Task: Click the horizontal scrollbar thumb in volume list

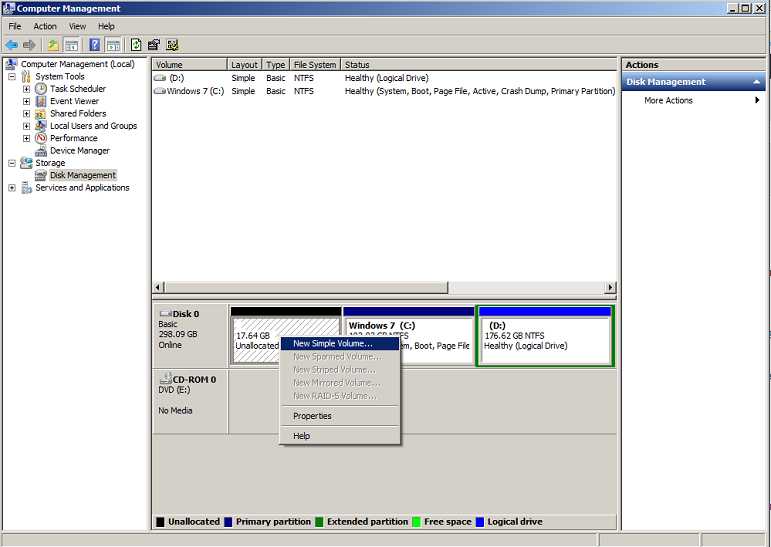Action: point(306,287)
